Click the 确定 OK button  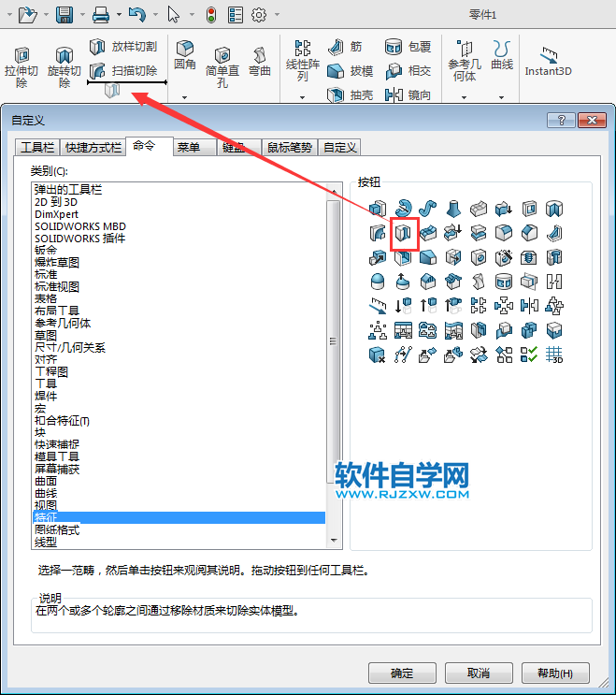pos(402,673)
